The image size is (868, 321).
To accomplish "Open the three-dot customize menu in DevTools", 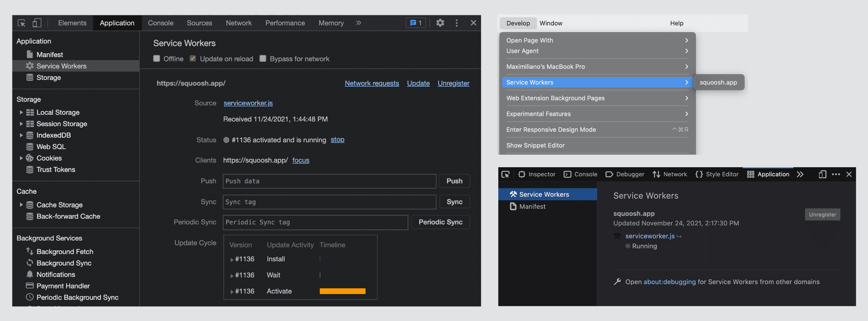I will 457,22.
